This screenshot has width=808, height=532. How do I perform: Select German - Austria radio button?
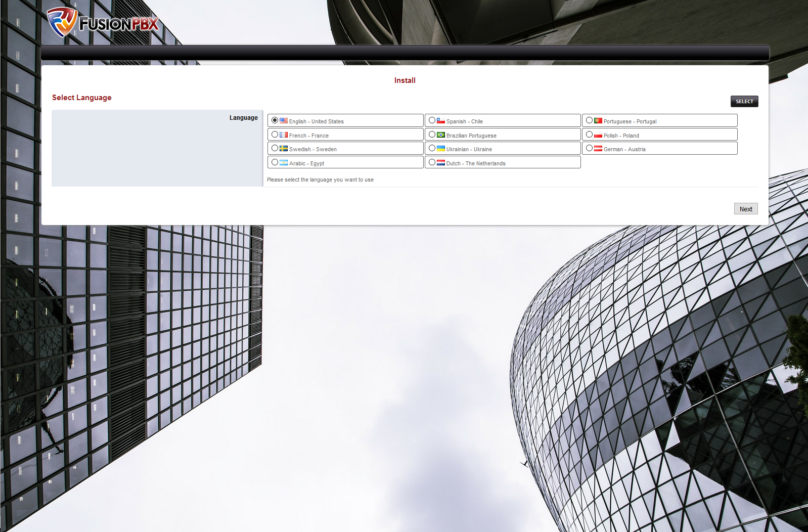click(589, 148)
